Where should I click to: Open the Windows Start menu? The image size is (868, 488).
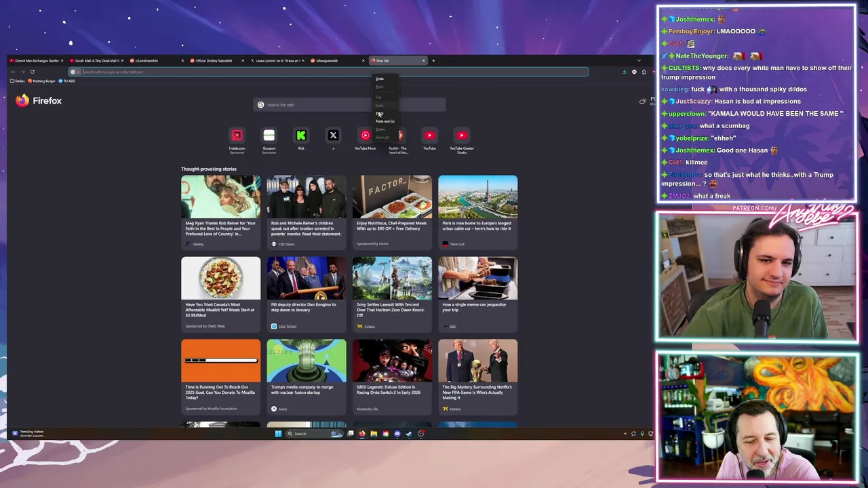coord(278,434)
